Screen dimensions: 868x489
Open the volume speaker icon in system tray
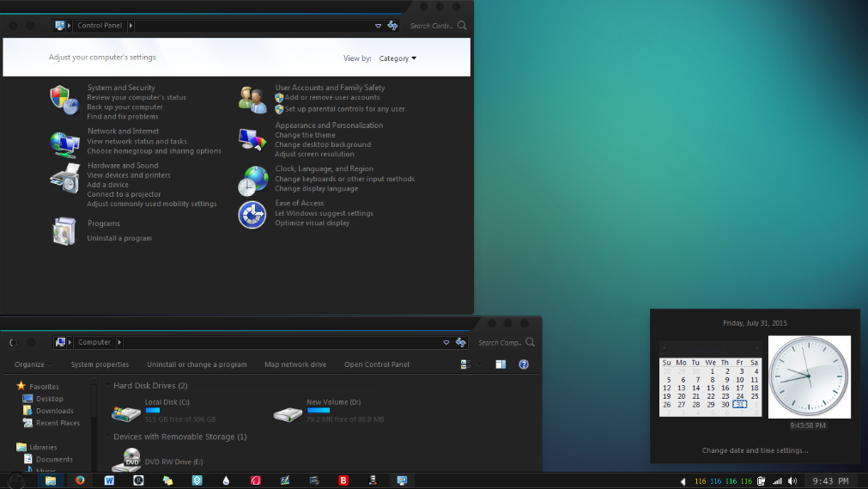pyautogui.click(x=792, y=481)
